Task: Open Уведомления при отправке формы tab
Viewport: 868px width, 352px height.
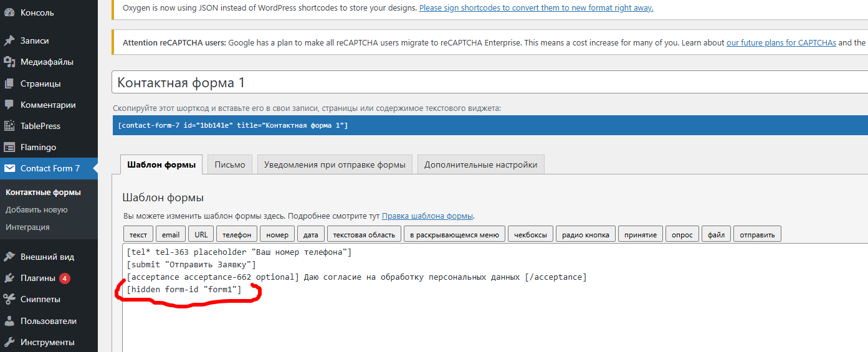Action: [x=335, y=164]
